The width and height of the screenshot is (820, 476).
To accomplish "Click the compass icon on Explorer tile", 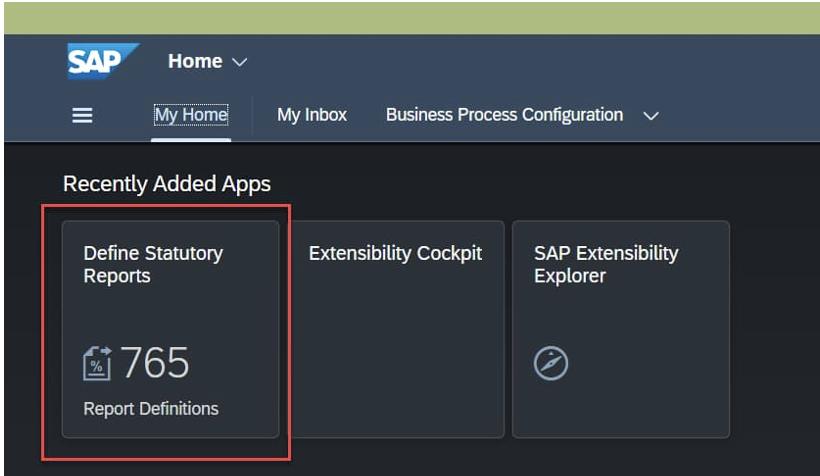I will coord(551,363).
